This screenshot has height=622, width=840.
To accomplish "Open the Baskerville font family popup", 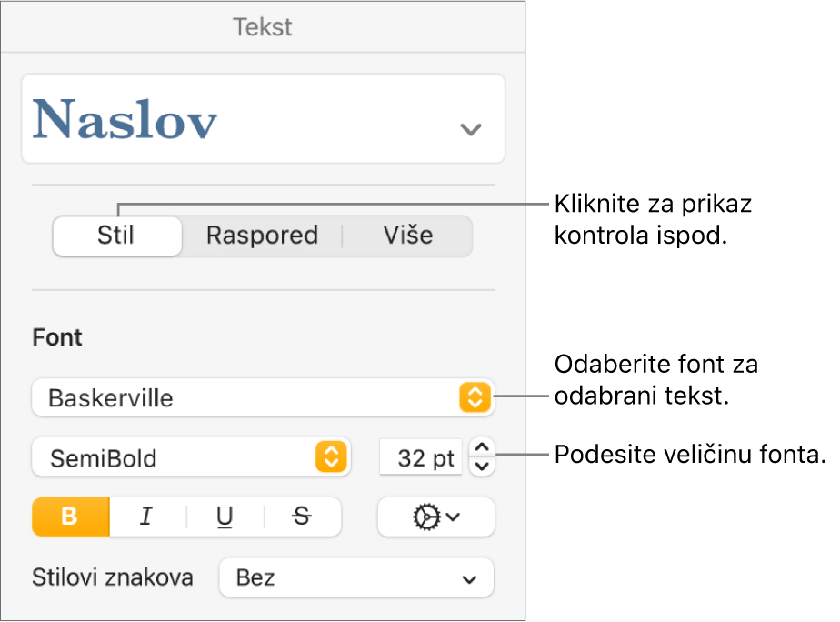I will [x=263, y=397].
